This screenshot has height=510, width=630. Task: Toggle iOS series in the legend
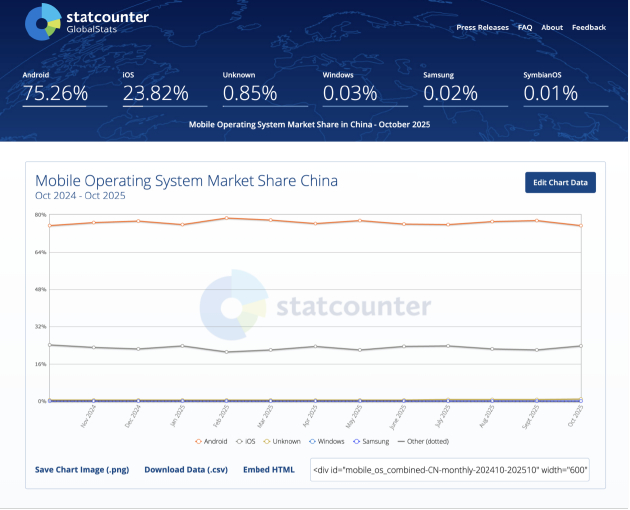246,441
